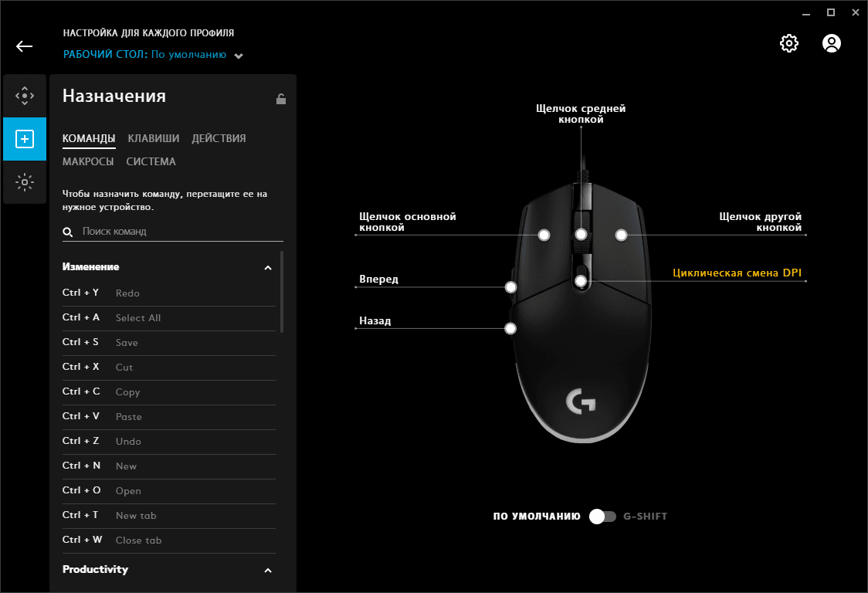
Task: Switch to the МАКРОСЫ tab
Action: click(88, 161)
